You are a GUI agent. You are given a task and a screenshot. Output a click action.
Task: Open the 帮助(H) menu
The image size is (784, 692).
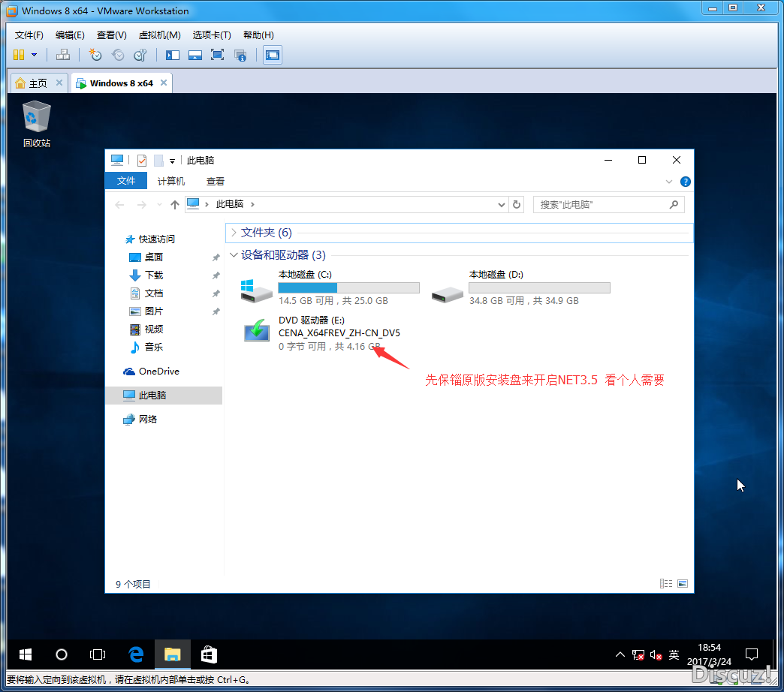coord(258,35)
